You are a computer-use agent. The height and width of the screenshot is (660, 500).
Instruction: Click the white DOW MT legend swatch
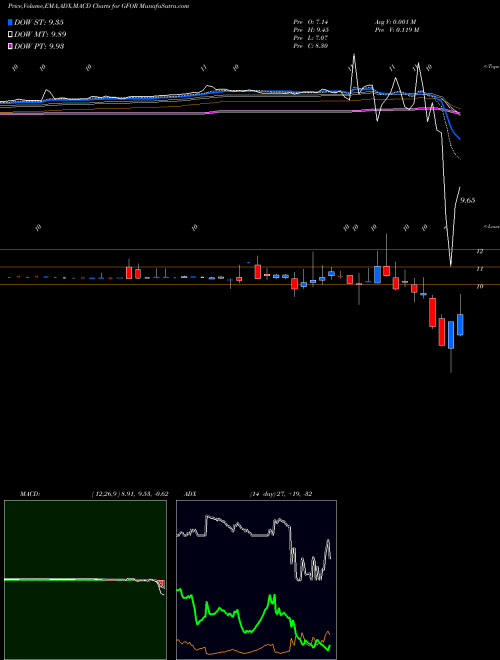point(11,35)
